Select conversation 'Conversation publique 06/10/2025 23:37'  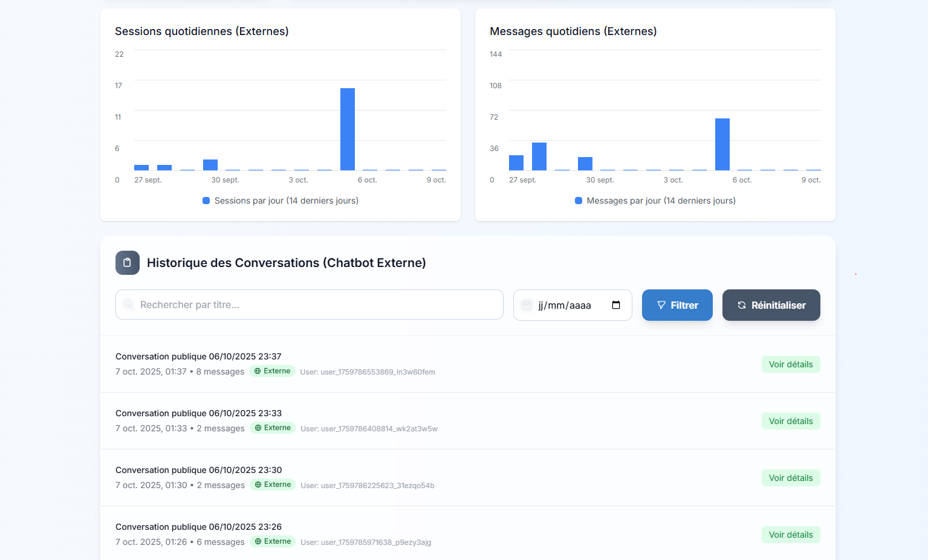(198, 356)
